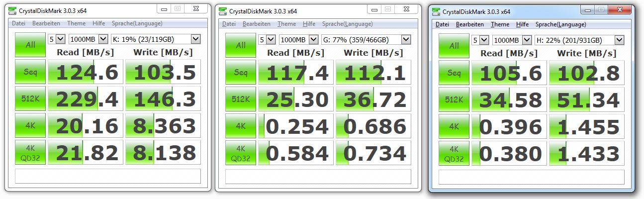
Task: Start 4K QD32 test in the K: drive window
Action: (30, 153)
